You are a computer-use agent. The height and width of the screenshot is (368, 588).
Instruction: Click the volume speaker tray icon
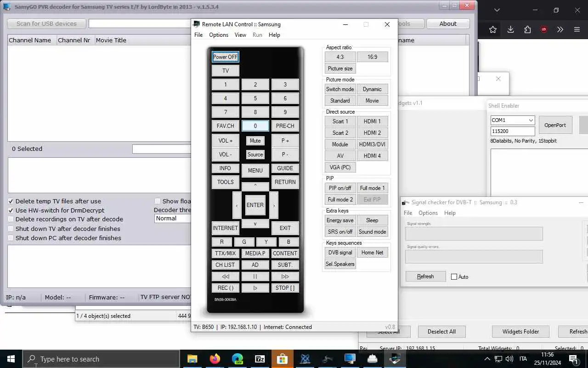point(509,359)
